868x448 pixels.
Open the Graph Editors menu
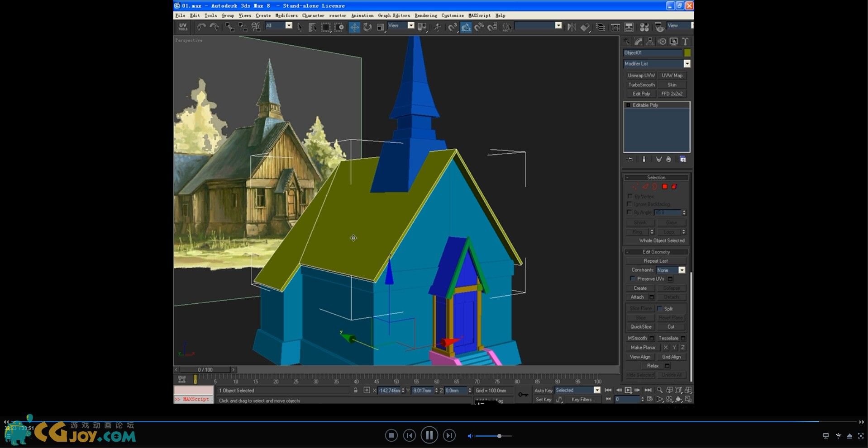pos(394,15)
